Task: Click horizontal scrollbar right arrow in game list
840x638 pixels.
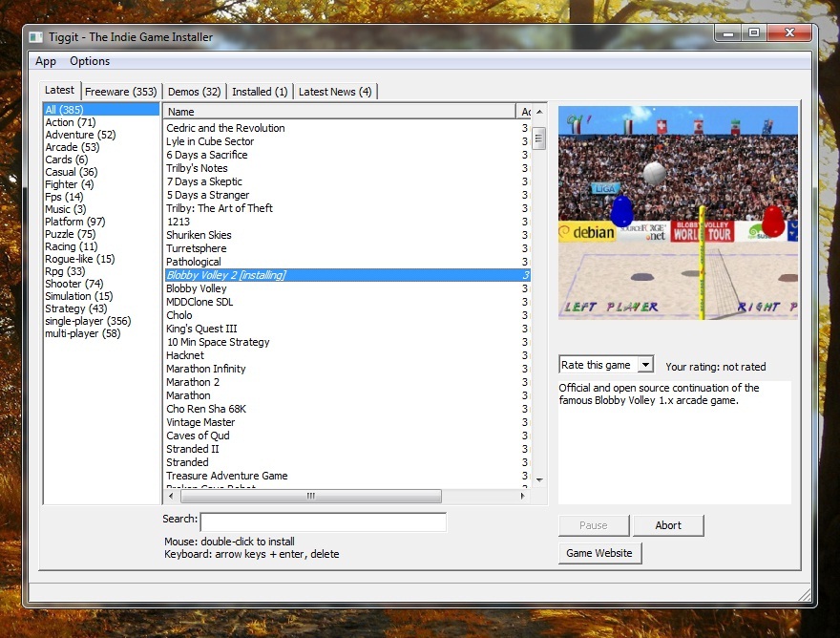Action: [523, 496]
